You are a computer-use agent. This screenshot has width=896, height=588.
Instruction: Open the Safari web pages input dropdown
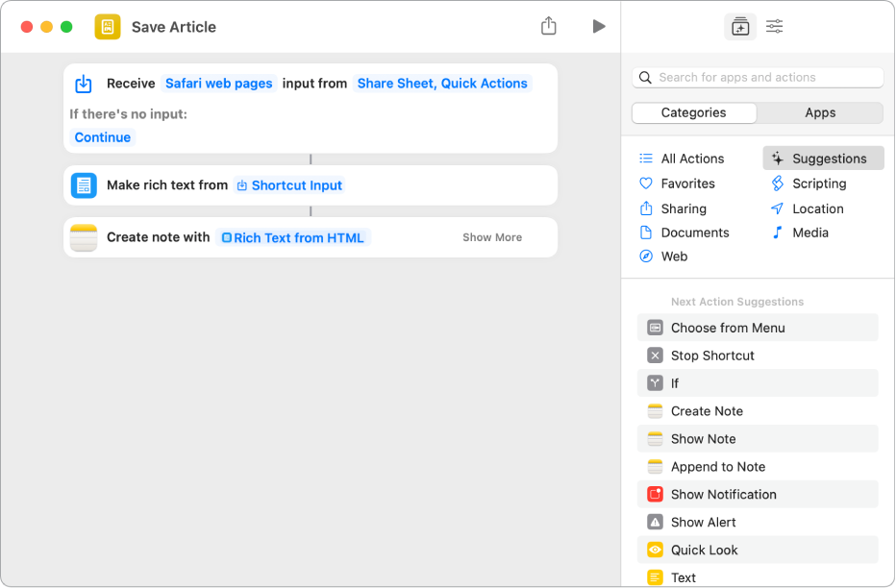coord(218,83)
